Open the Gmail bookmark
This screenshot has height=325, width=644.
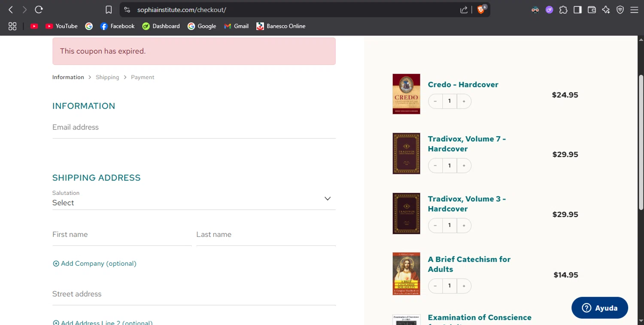click(x=236, y=26)
